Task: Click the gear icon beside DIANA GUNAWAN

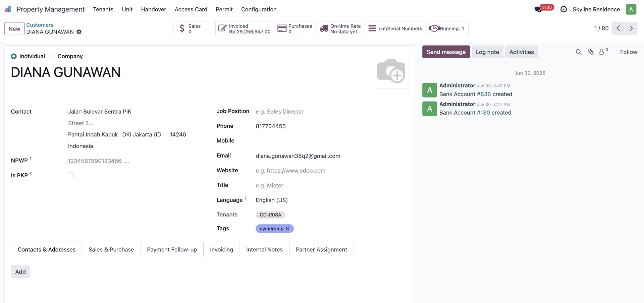Action: (x=79, y=32)
